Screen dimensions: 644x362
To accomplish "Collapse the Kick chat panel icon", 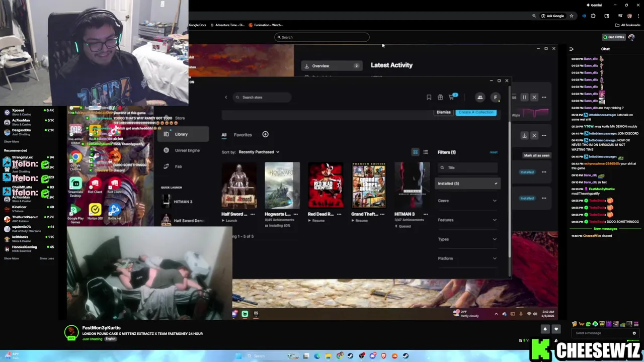I will tap(572, 49).
